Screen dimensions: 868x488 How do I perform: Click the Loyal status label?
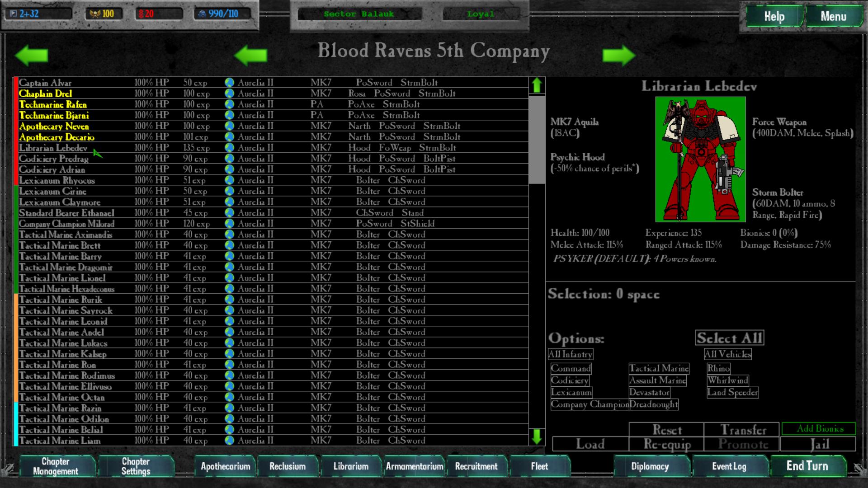tap(481, 14)
